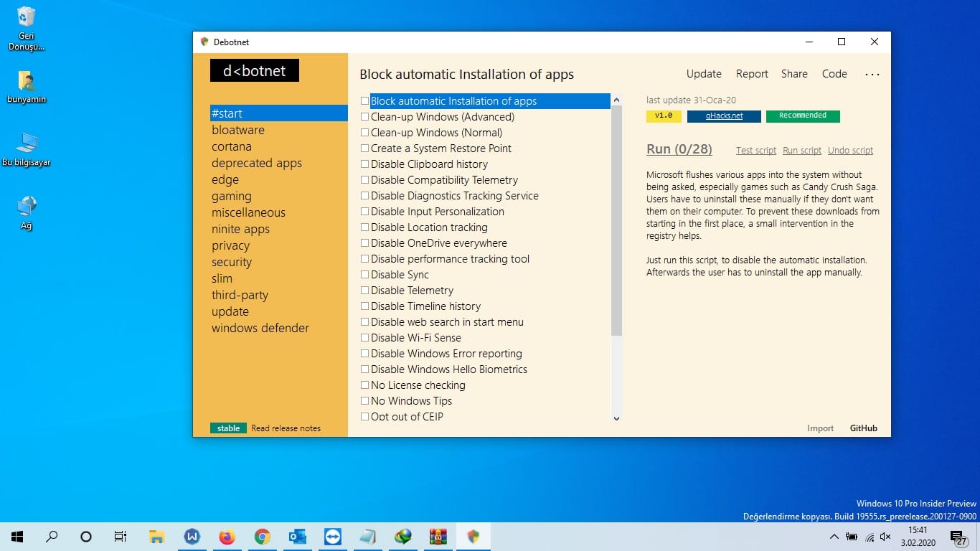Open the Read release notes link
Viewport: 980px width, 551px height.
(286, 428)
